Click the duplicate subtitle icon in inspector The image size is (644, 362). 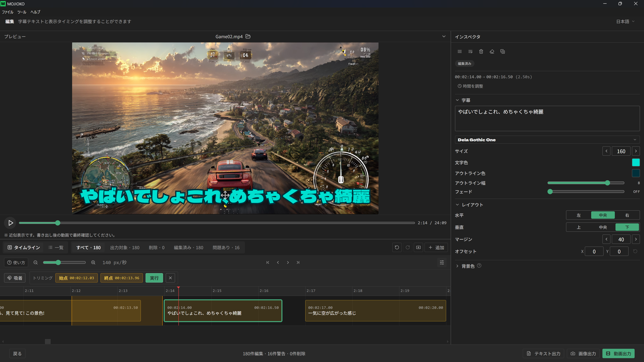click(502, 51)
